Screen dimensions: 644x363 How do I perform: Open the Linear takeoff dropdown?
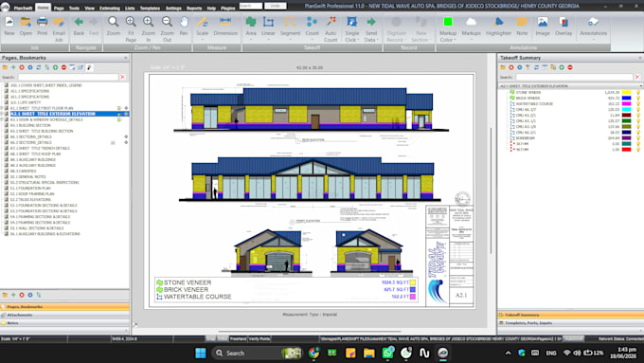click(x=268, y=40)
